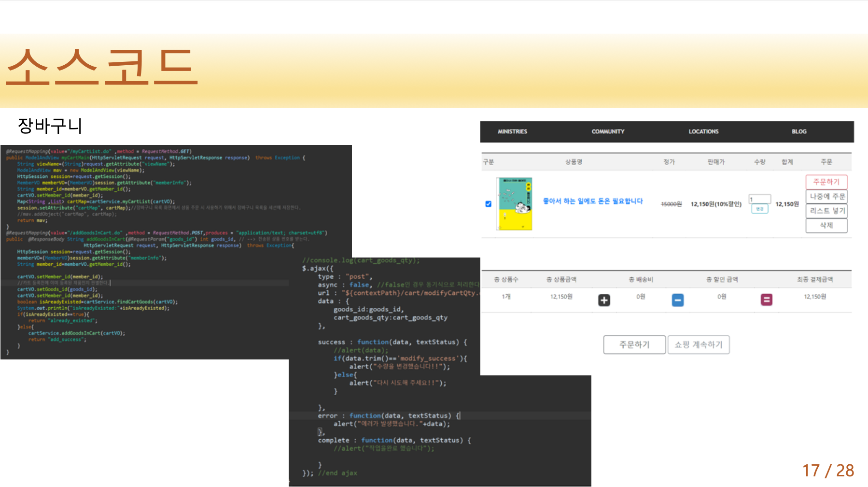Click the 최종 결제금액 label
868x487 pixels.
(814, 279)
